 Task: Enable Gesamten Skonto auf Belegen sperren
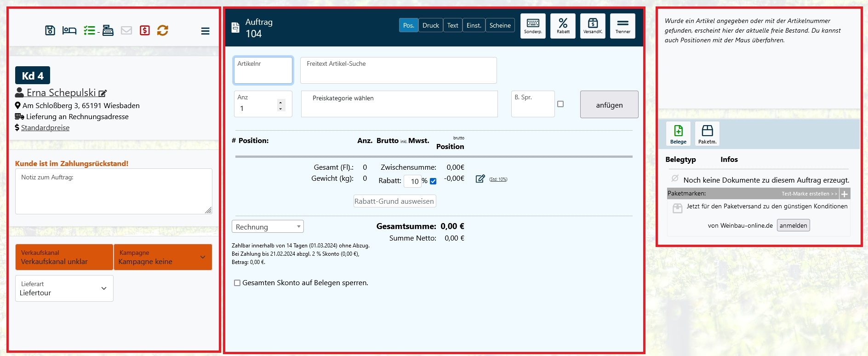pos(237,283)
